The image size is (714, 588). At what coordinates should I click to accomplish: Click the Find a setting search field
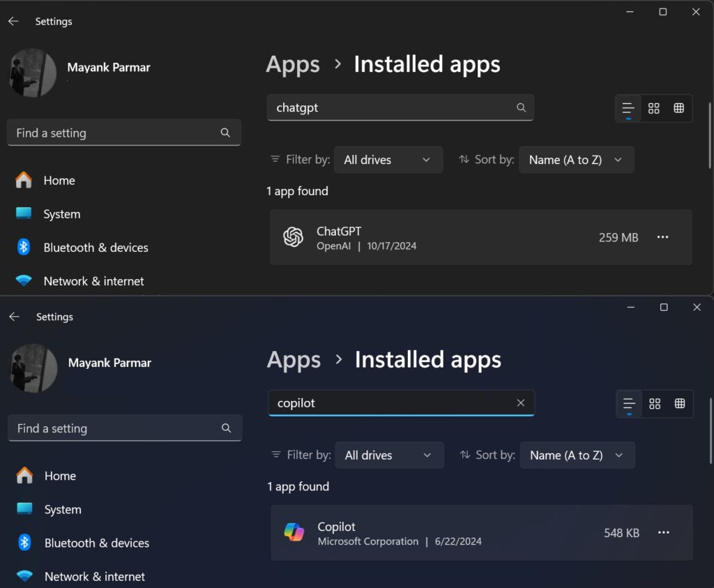click(124, 133)
